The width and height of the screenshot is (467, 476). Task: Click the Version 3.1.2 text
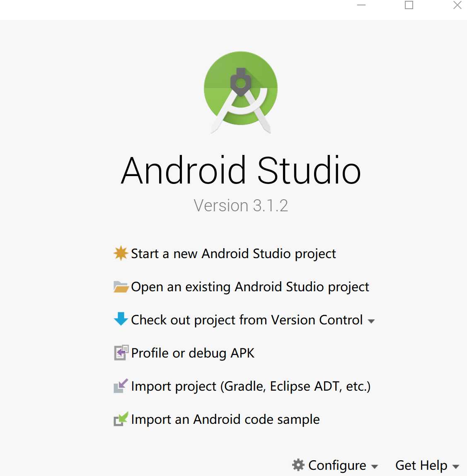pos(241,205)
